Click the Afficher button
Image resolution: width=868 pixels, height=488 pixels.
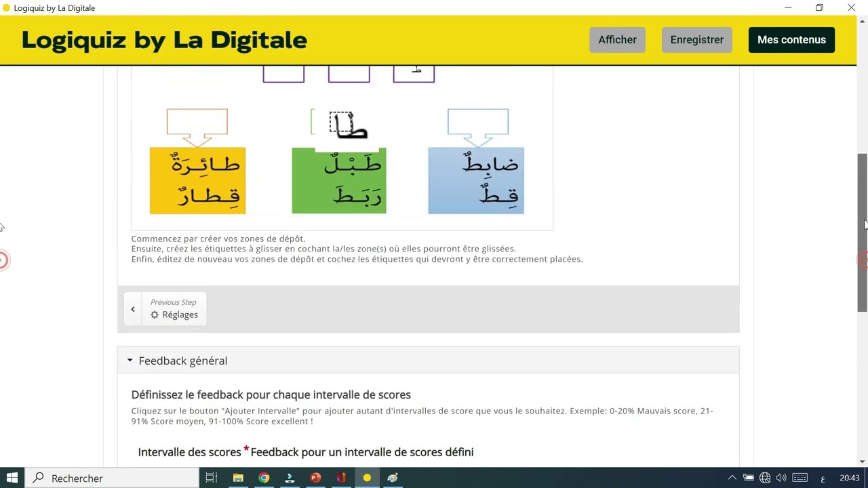617,39
